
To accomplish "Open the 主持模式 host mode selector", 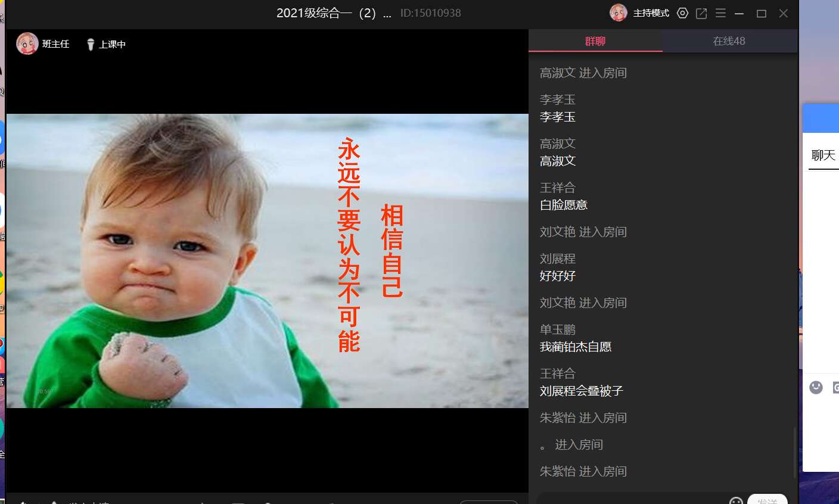I will (x=651, y=13).
